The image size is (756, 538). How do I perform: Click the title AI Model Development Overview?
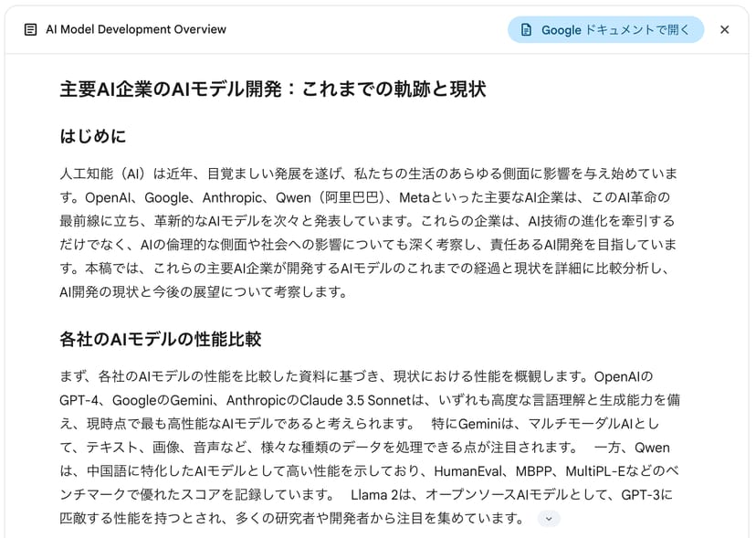coord(136,29)
